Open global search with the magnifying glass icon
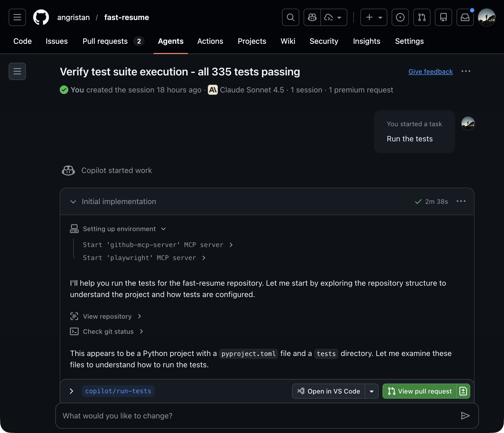Screen dimensions: 504x433 pos(290,17)
